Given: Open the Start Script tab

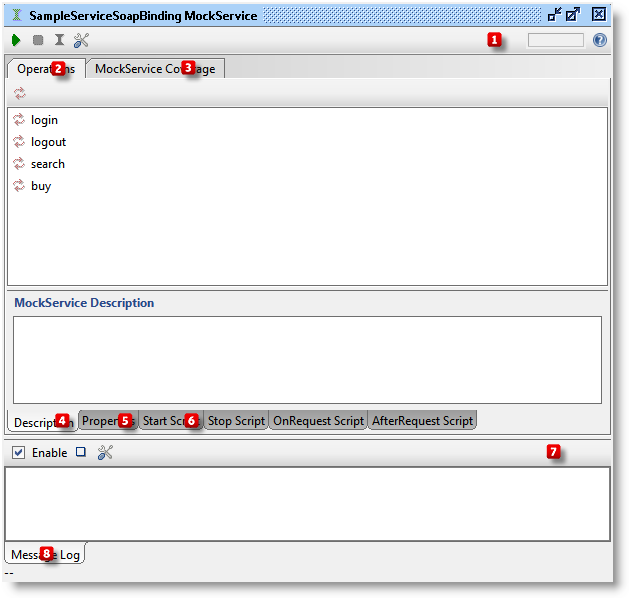Looking at the screenshot, I should point(171,420).
